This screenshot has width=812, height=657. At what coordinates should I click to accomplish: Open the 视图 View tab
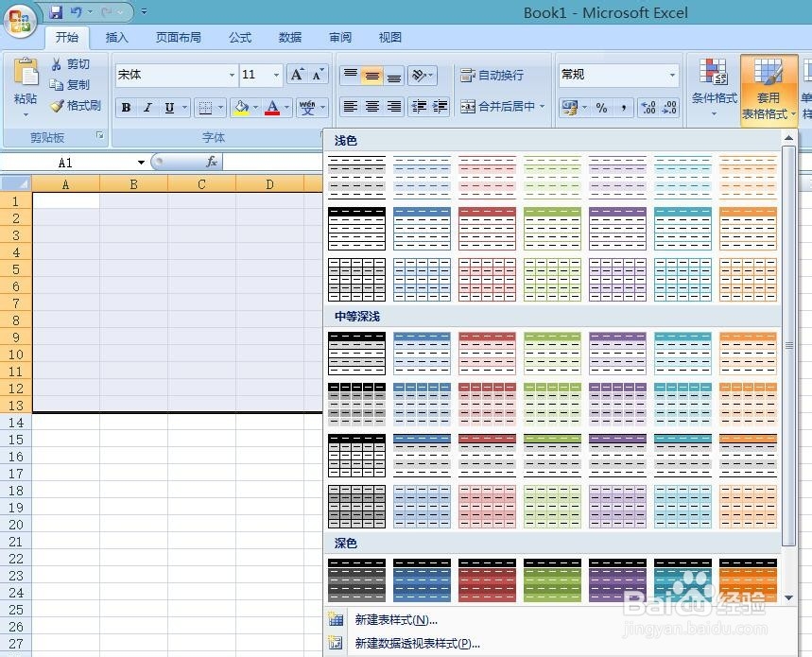tap(390, 37)
